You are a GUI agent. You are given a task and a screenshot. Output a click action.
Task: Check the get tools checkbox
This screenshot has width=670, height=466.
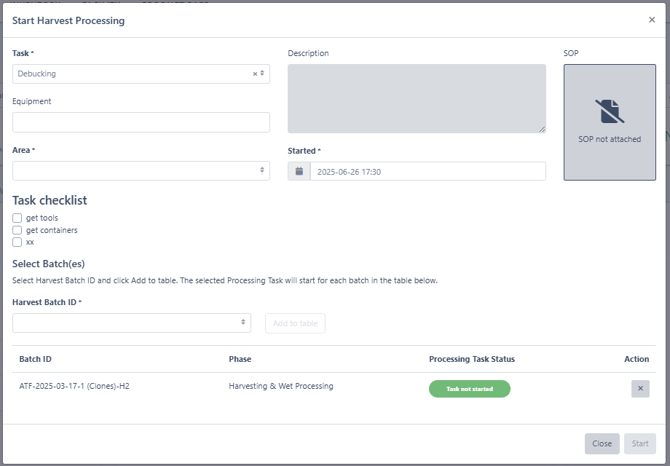(x=17, y=218)
